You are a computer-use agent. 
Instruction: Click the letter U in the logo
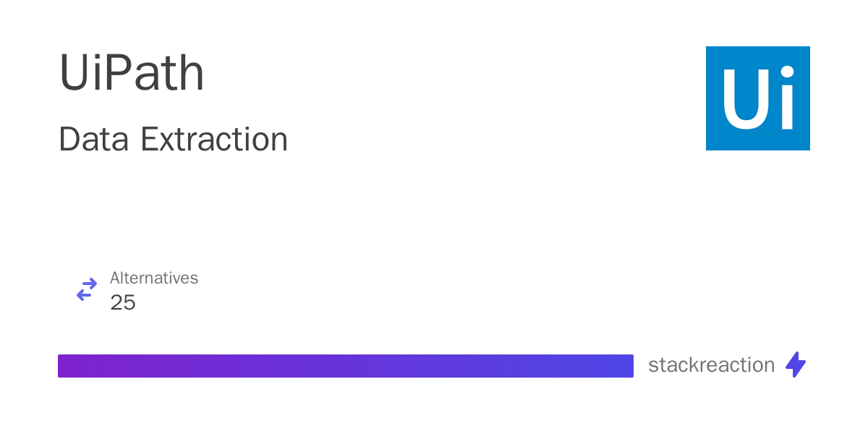click(746, 99)
